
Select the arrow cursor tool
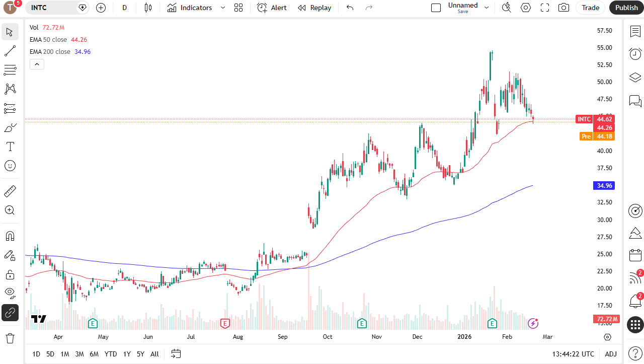tap(10, 32)
